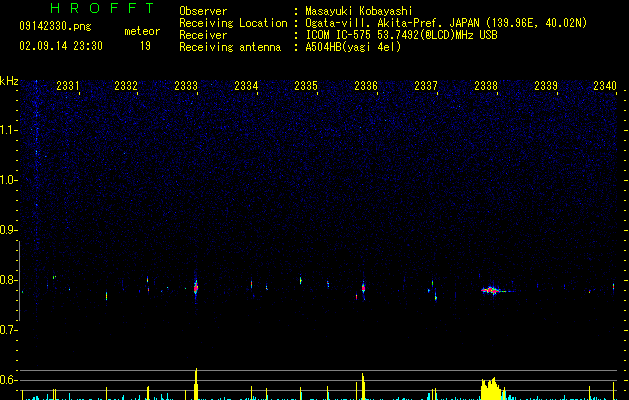Click the 1.0 kHz frequency axis label

coord(8,180)
